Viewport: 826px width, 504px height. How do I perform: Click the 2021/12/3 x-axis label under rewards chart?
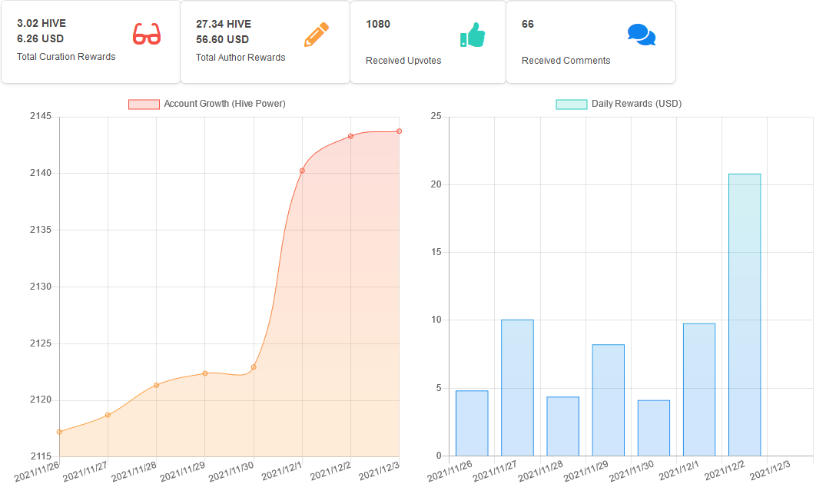point(770,470)
